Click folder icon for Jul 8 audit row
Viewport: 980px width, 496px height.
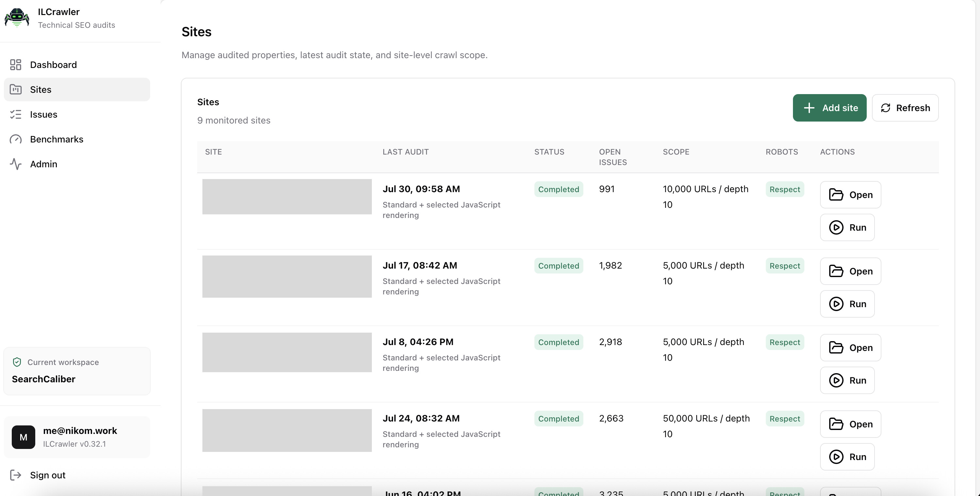pos(836,348)
